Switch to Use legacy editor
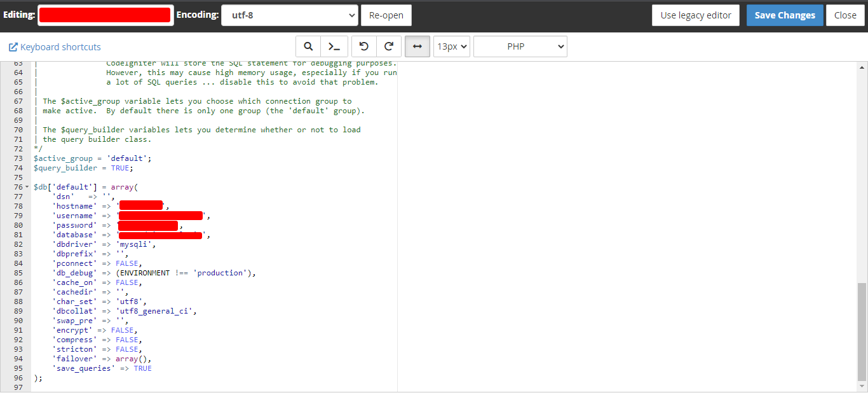Viewport: 868px width, 402px height. [x=695, y=15]
